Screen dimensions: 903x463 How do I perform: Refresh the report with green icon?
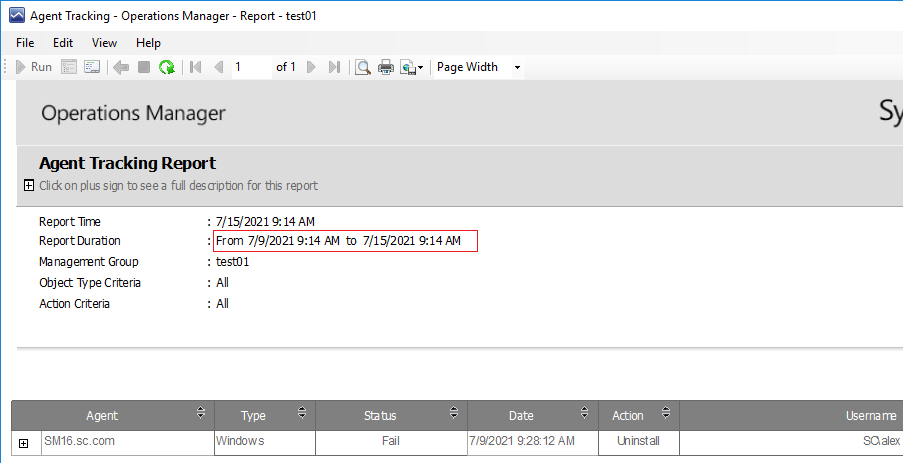(167, 67)
